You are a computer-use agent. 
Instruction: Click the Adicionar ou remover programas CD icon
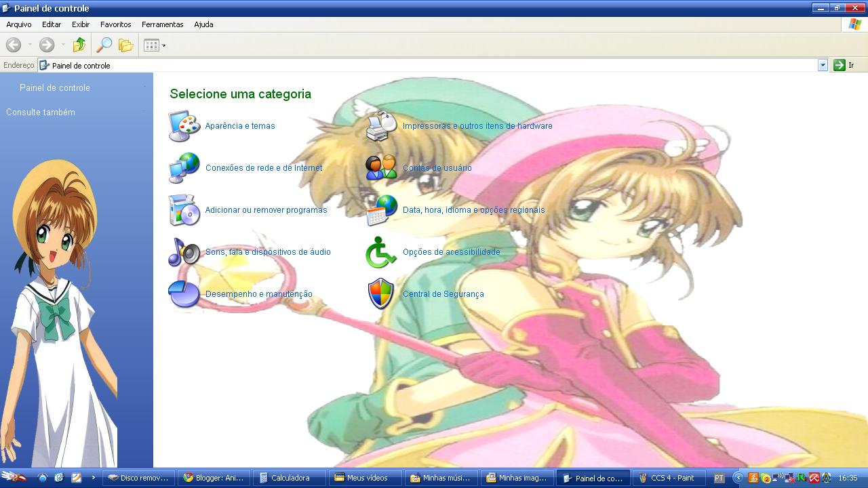pyautogui.click(x=184, y=210)
